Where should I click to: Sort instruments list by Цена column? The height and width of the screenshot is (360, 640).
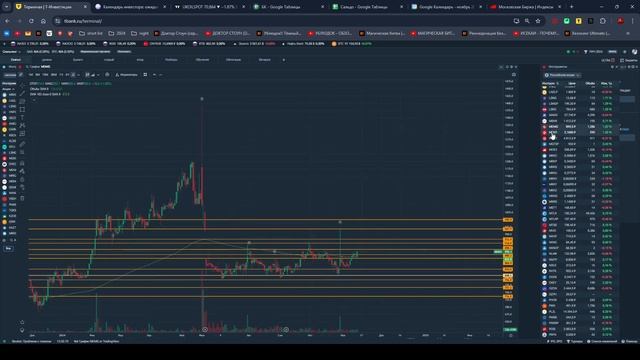[x=572, y=83]
